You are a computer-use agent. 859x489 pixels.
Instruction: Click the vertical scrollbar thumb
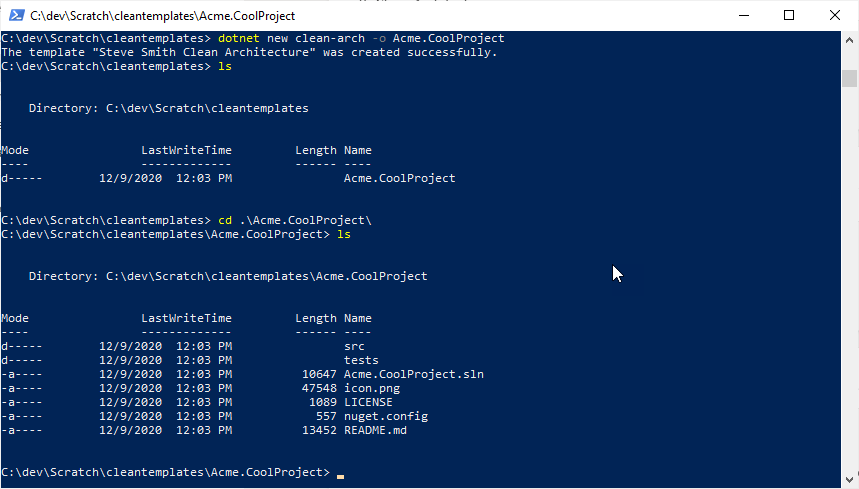[849, 78]
